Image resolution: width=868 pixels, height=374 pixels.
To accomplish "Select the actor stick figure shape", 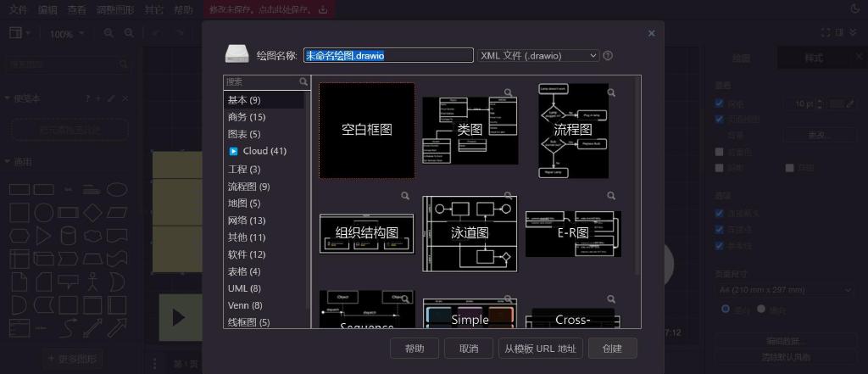I will [x=92, y=282].
